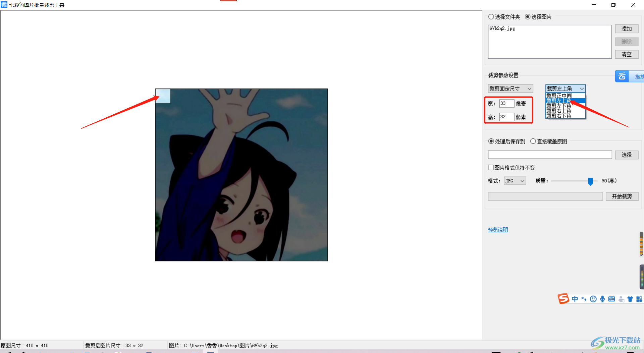Click the crop progress bar
The height and width of the screenshot is (353, 644).
point(545,196)
